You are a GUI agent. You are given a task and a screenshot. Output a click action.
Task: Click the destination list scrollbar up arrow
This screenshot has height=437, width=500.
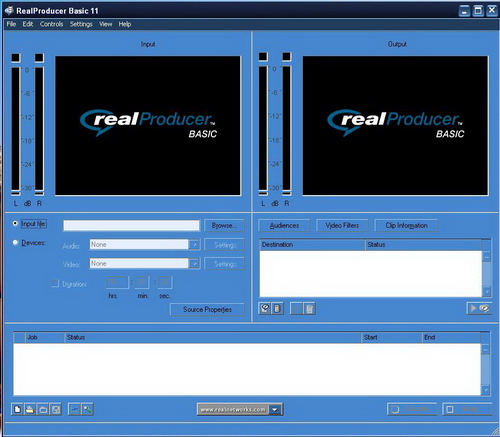pyautogui.click(x=487, y=256)
